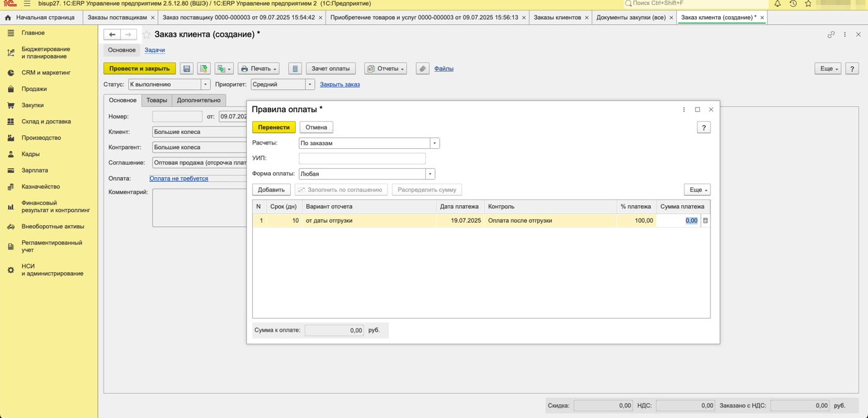Click the calculator icon in Сумма платежа cell
The image size is (868, 418).
pyautogui.click(x=706, y=221)
